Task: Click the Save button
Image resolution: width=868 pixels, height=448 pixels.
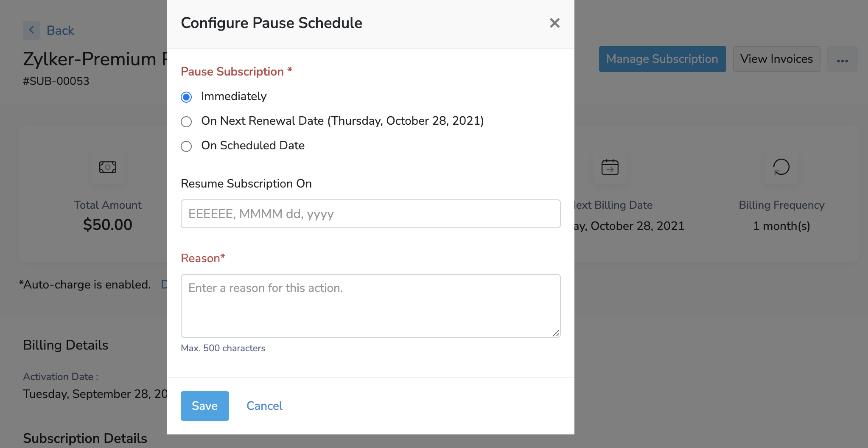Action: pyautogui.click(x=204, y=406)
